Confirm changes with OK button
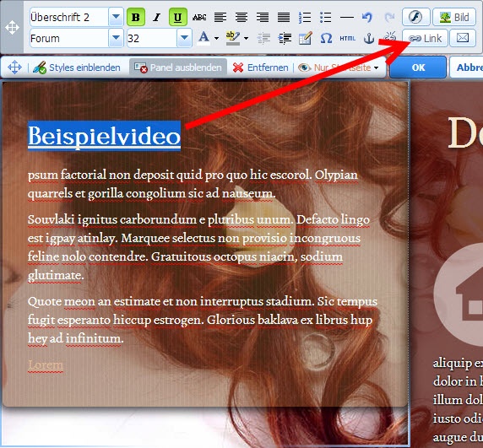 418,67
